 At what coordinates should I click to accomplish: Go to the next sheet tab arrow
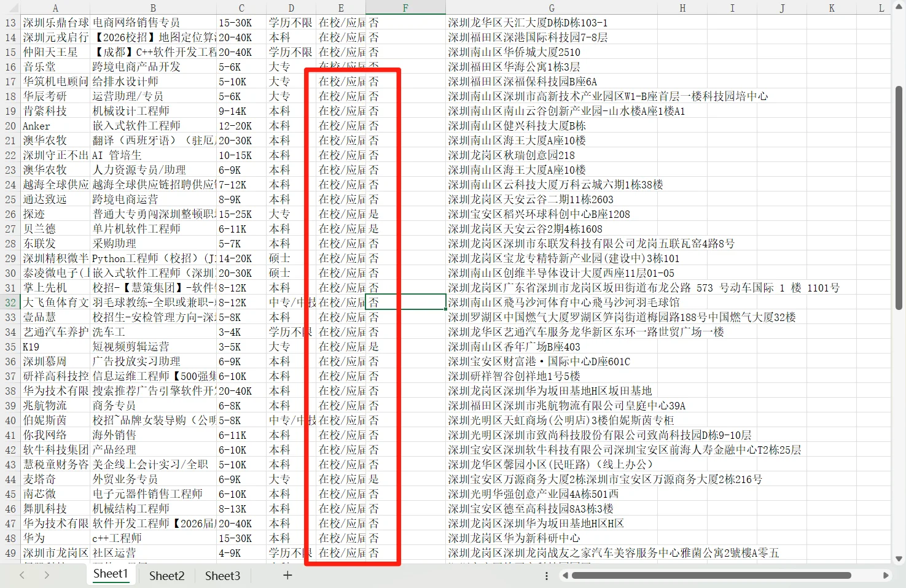tap(47, 575)
